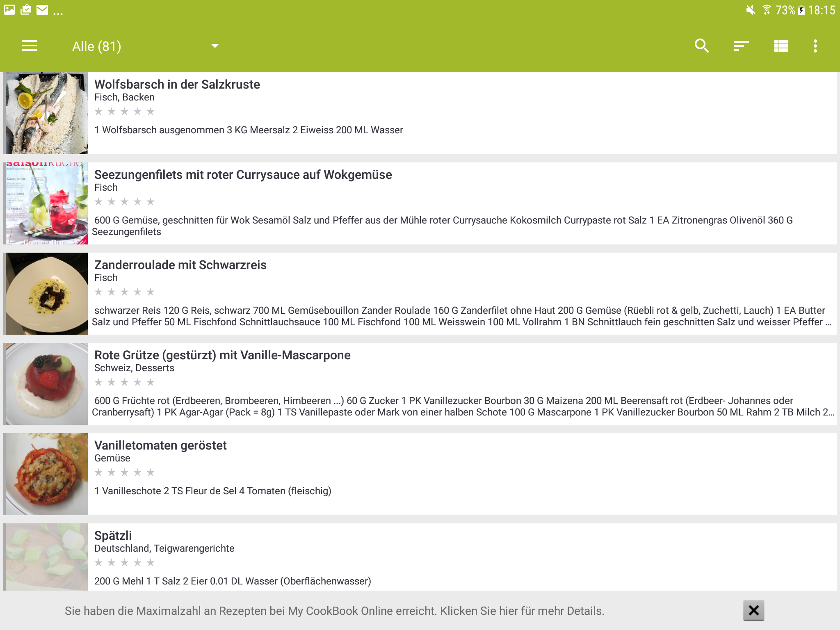Click the maximum recipes details message
840x630 pixels.
[334, 611]
